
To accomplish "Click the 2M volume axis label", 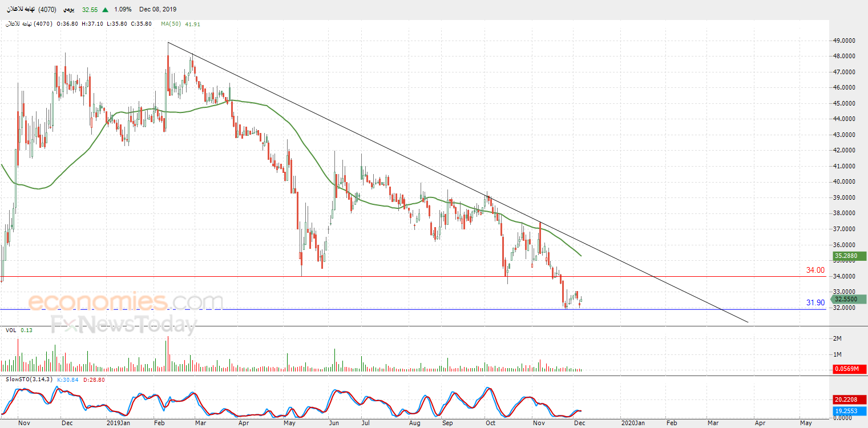I will pyautogui.click(x=838, y=339).
